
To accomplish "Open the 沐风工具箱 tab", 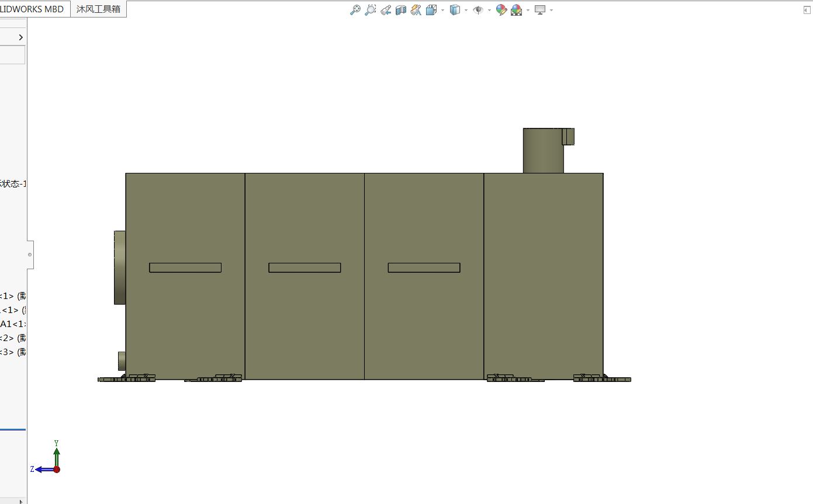I will tap(98, 9).
